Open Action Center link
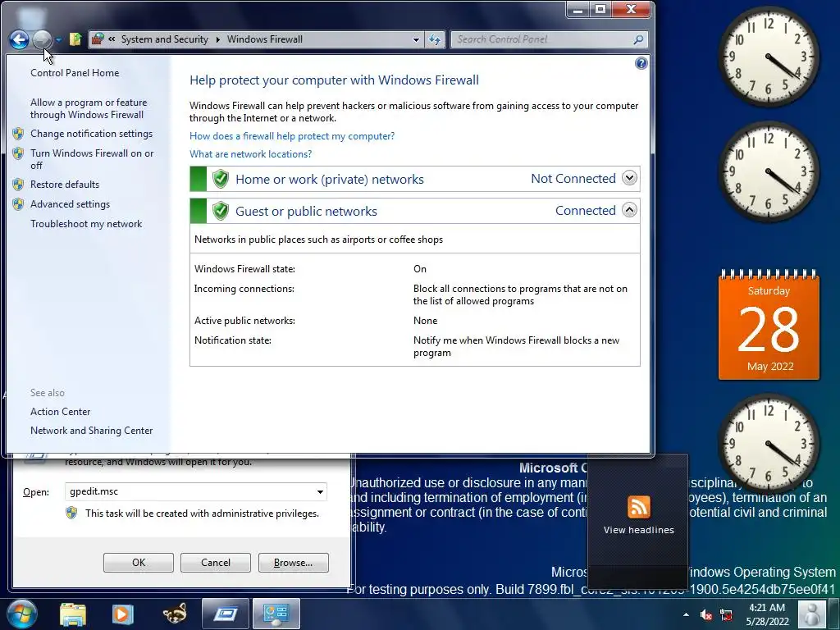 click(x=61, y=412)
